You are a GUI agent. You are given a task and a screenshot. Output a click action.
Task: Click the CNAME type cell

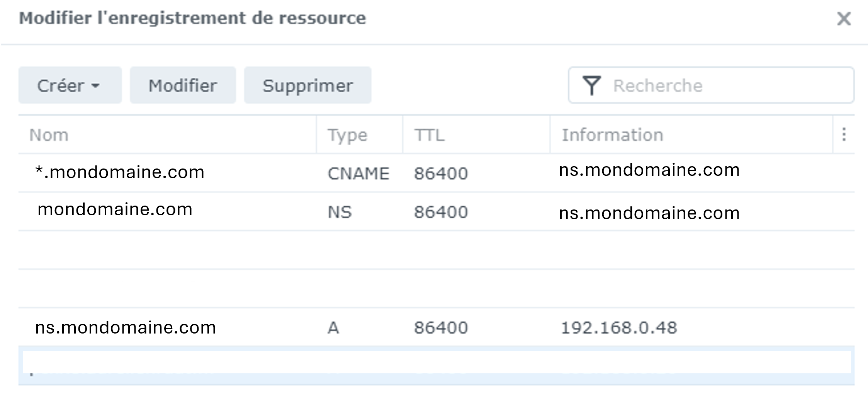pos(358,174)
